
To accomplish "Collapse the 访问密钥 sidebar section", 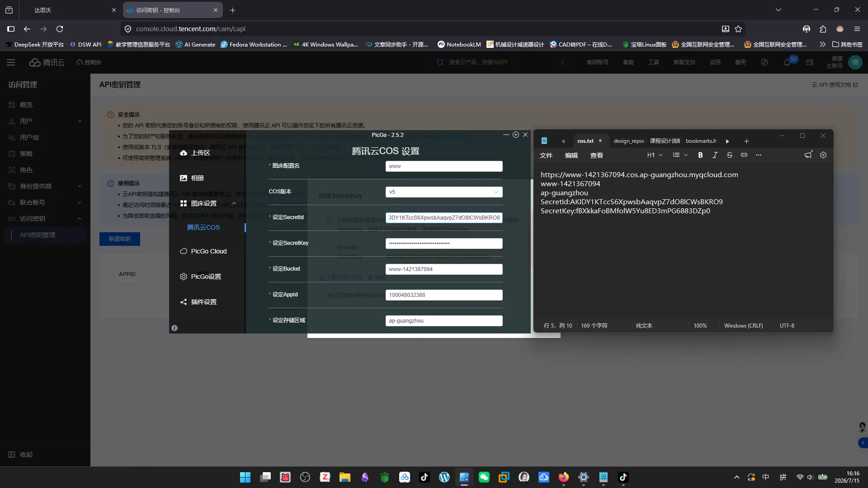I will [x=45, y=219].
